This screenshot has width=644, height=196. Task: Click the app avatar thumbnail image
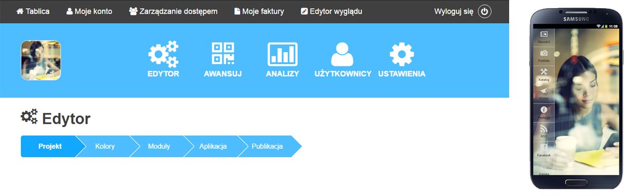click(x=41, y=60)
